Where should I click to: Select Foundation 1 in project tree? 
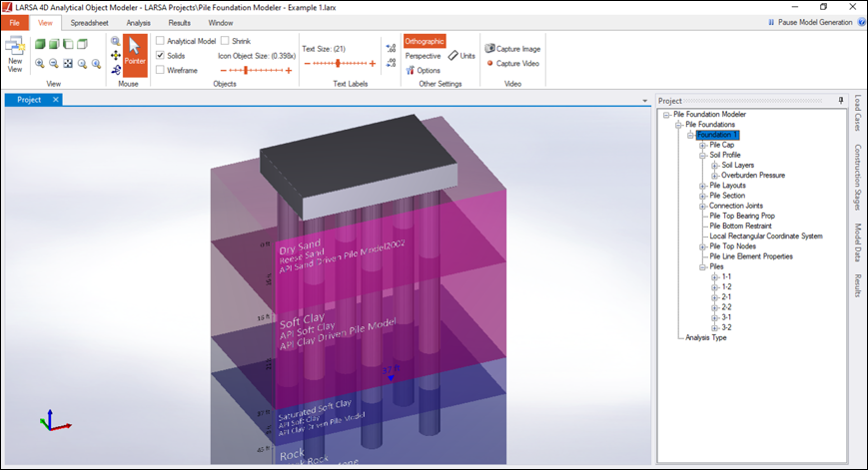(717, 135)
